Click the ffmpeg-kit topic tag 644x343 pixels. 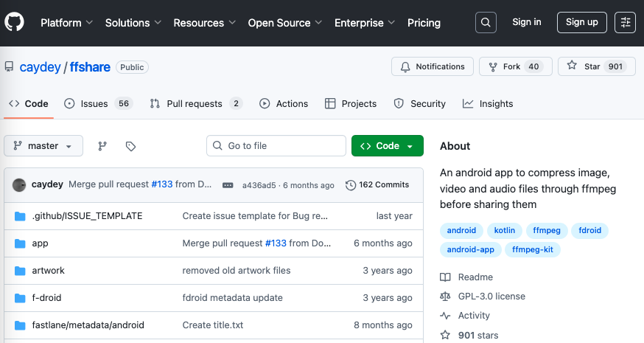click(532, 249)
